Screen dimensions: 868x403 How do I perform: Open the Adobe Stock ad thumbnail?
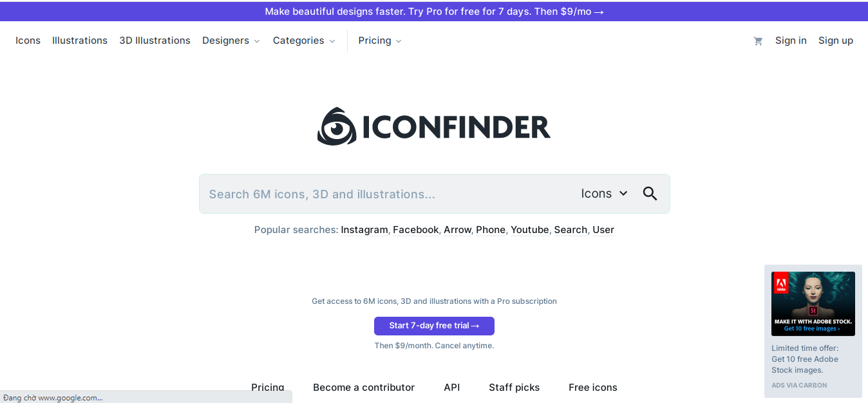pyautogui.click(x=813, y=303)
